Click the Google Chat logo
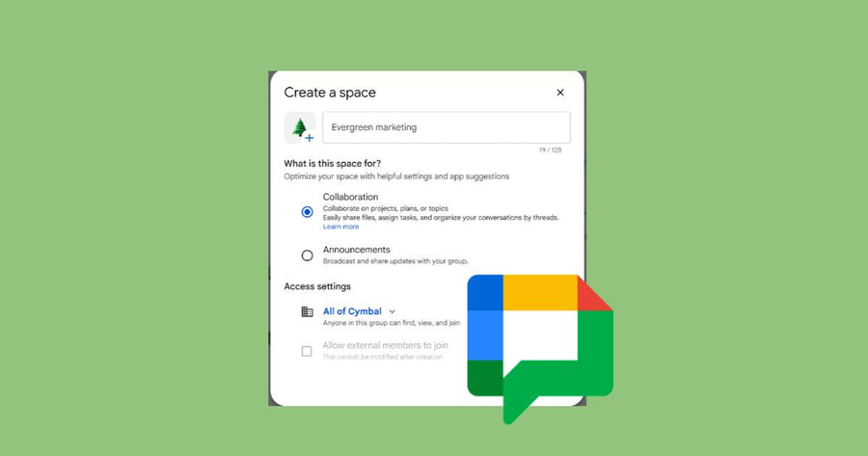Image resolution: width=868 pixels, height=456 pixels. [x=540, y=349]
